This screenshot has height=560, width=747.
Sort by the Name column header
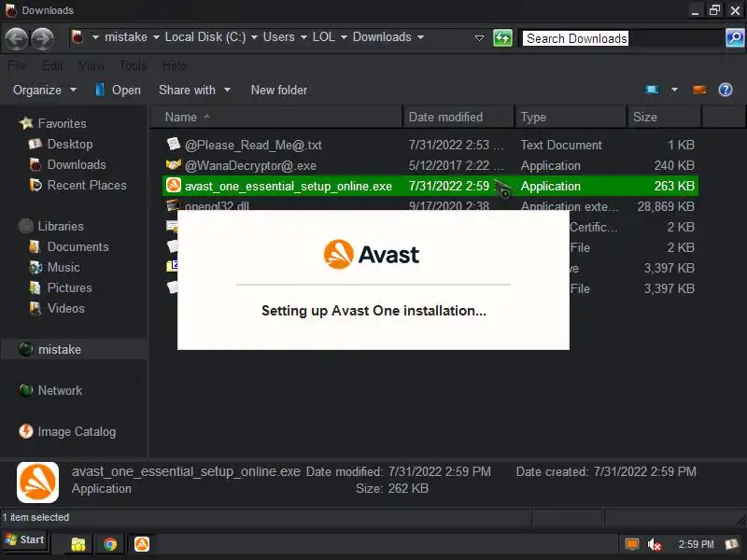(276, 117)
